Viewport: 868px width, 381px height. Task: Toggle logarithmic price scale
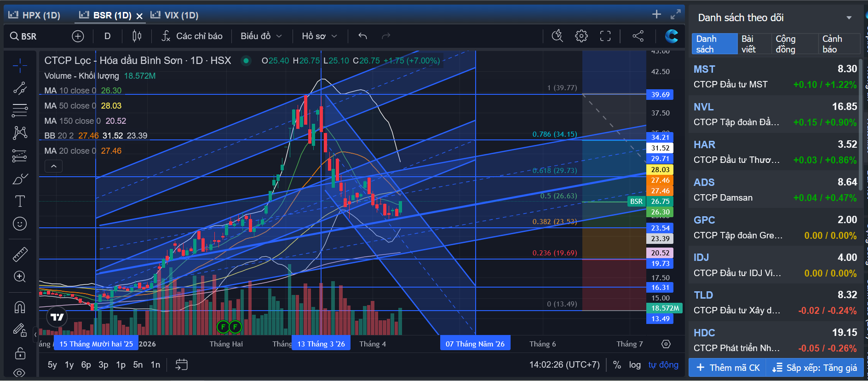635,365
